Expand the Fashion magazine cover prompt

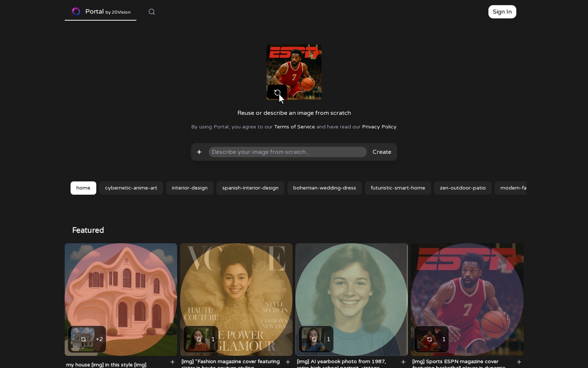click(x=288, y=362)
